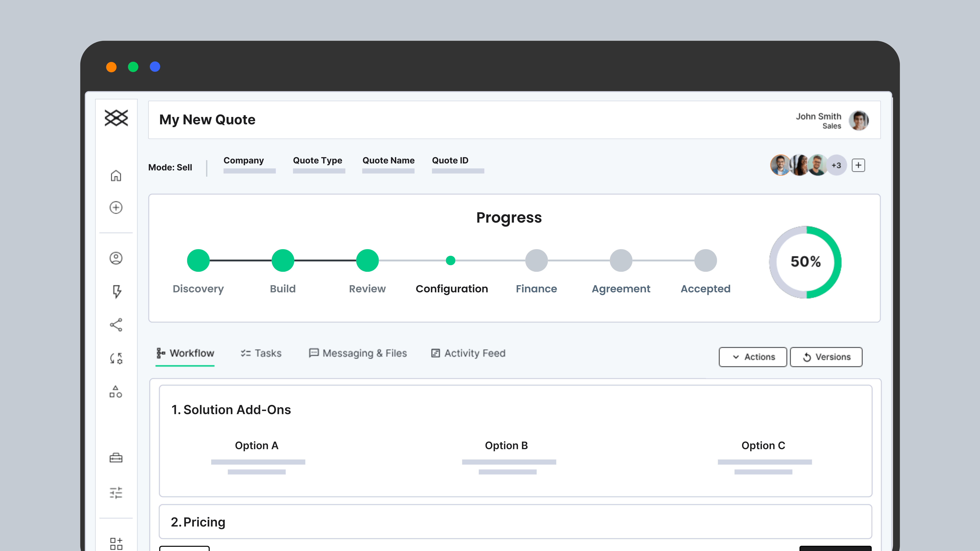Select the contacts person icon in sidebar
Screen dimensions: 980x551
[116, 258]
